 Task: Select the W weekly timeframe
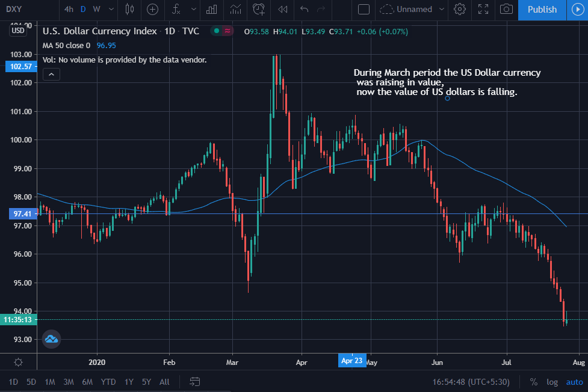pyautogui.click(x=97, y=10)
